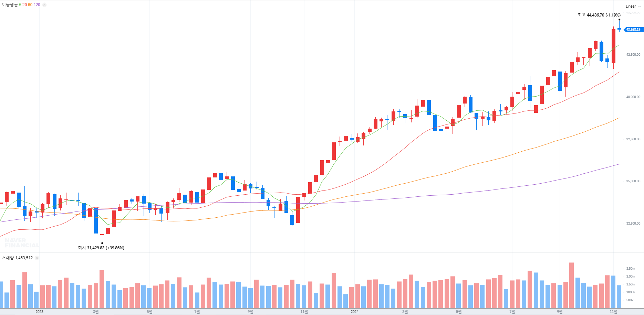
Task: Click the blue current price tag 43,958.19
Action: 633,30
